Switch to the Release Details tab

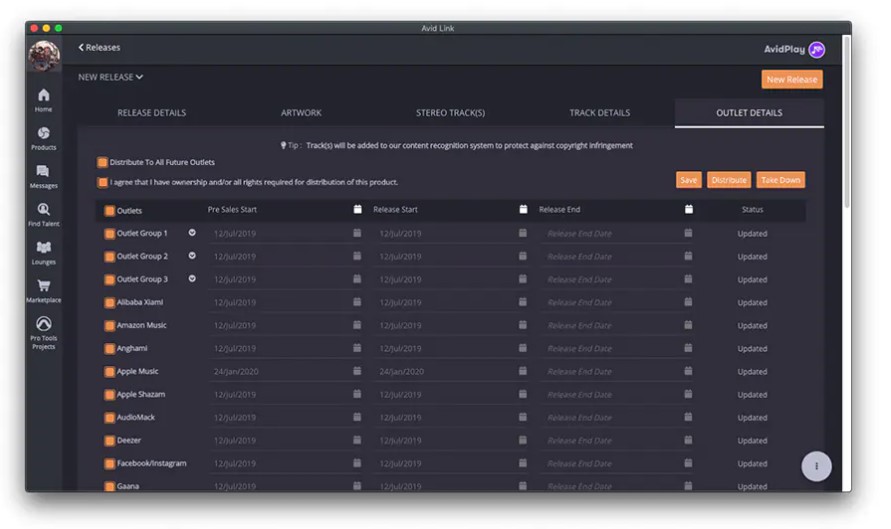click(x=152, y=113)
